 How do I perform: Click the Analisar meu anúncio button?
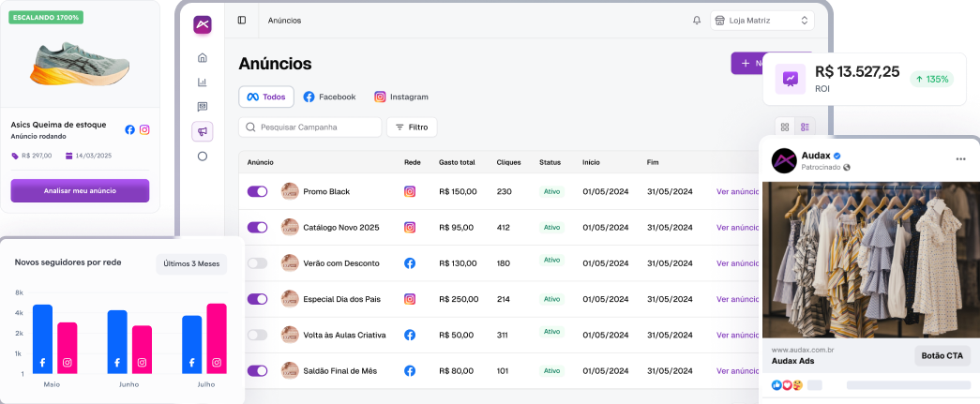point(80,190)
